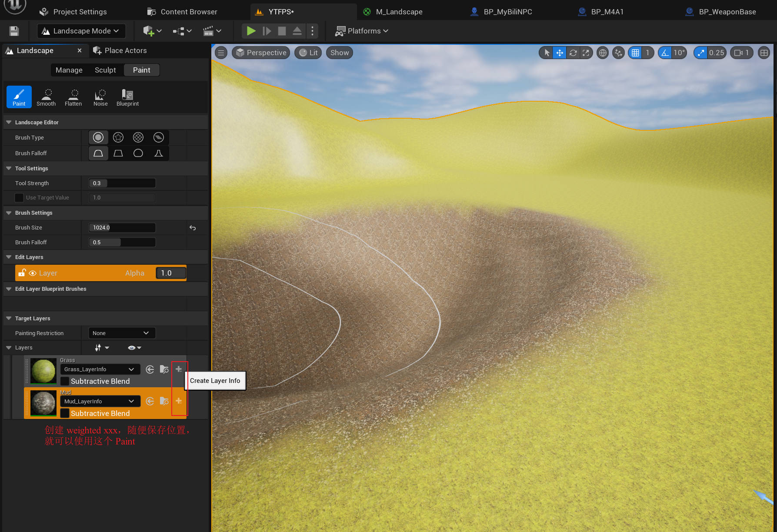Activate the translate gizmo icon
Viewport: 777px width, 532px height.
click(x=560, y=53)
